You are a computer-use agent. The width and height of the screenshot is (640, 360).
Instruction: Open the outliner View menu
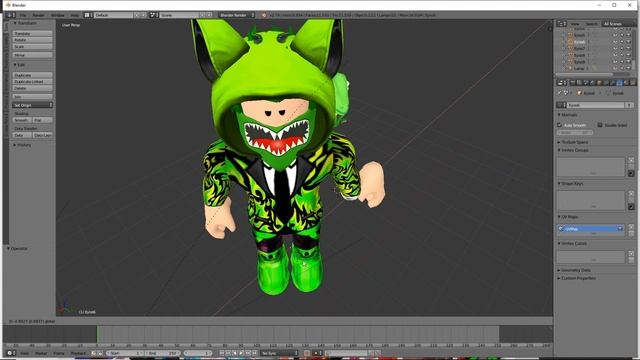pyautogui.click(x=575, y=24)
